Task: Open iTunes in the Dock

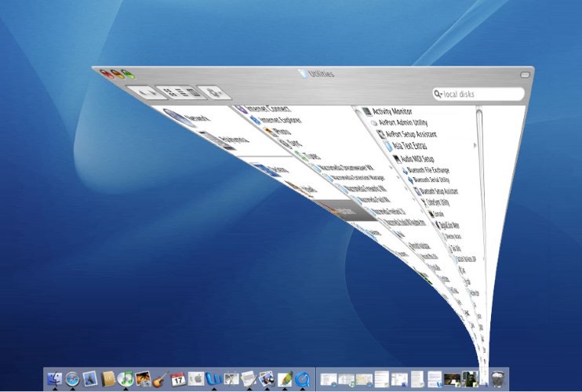Action: [x=125, y=379]
